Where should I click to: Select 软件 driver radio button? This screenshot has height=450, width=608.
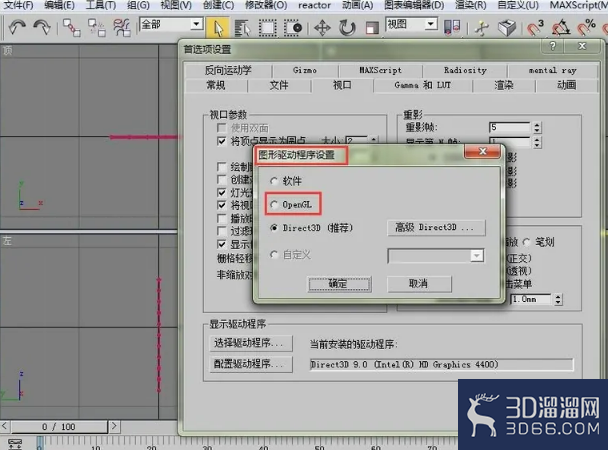tap(274, 181)
